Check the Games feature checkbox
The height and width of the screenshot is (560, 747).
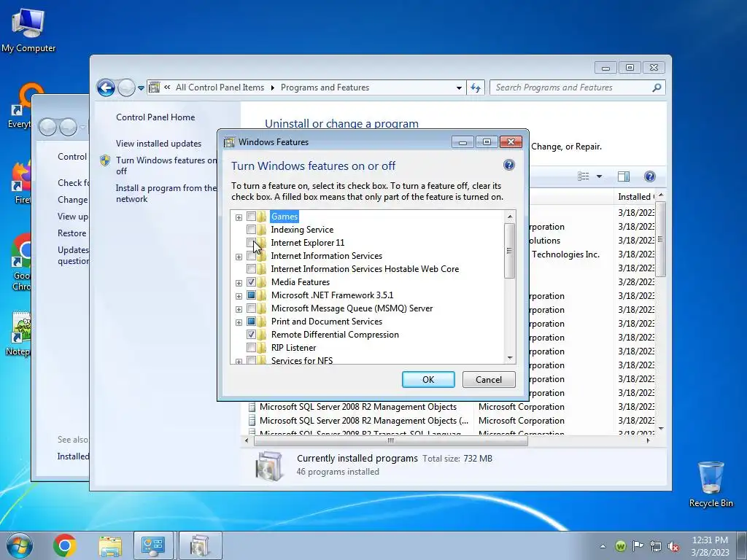pos(251,217)
